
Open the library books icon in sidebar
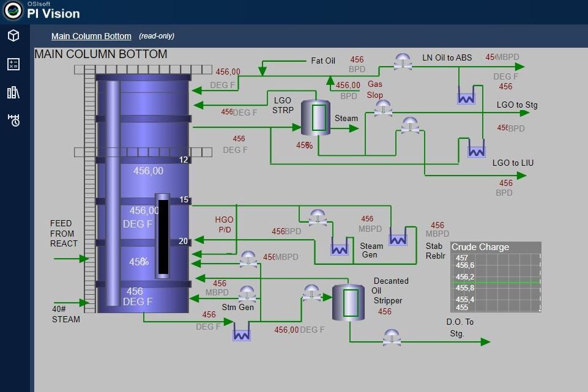tap(13, 92)
